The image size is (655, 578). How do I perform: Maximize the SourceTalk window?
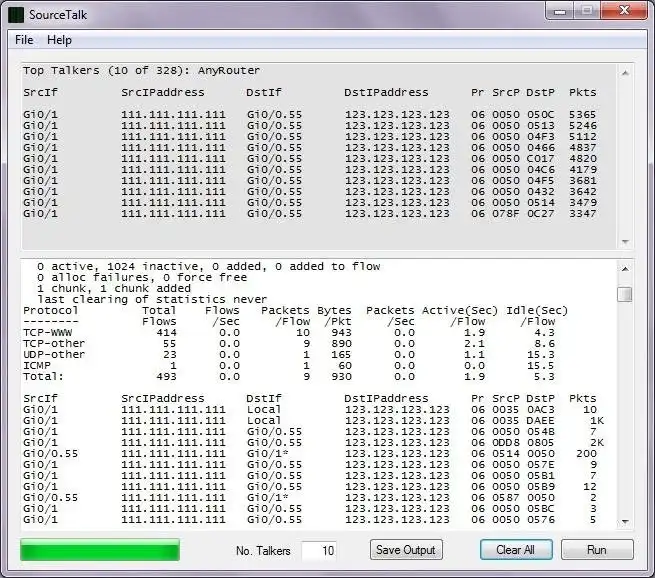587,11
